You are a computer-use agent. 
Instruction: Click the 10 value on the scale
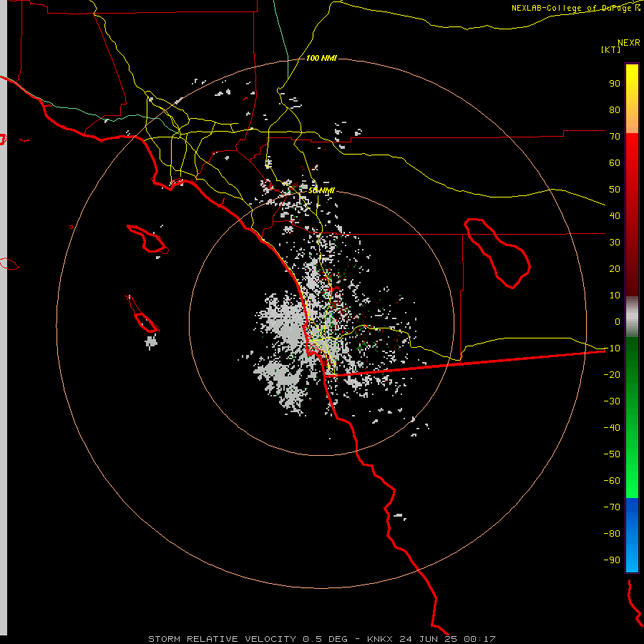[x=615, y=296]
